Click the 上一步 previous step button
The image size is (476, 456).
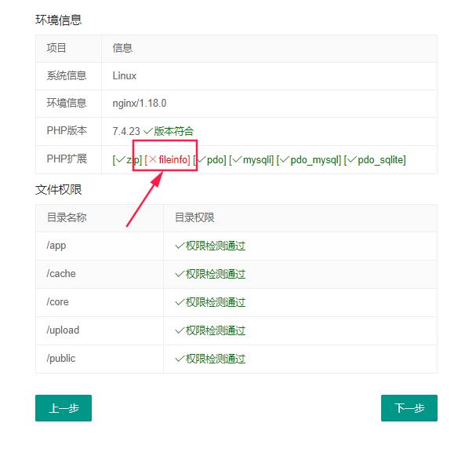point(64,408)
